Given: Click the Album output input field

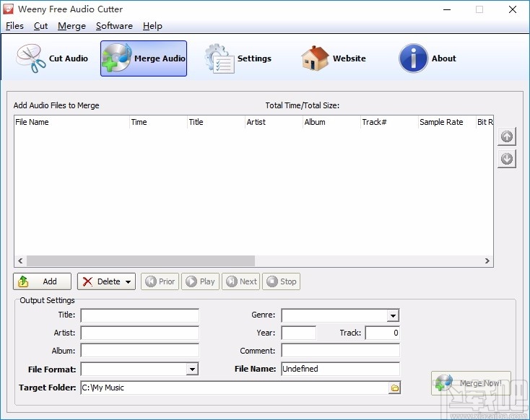Looking at the screenshot, I should [140, 351].
